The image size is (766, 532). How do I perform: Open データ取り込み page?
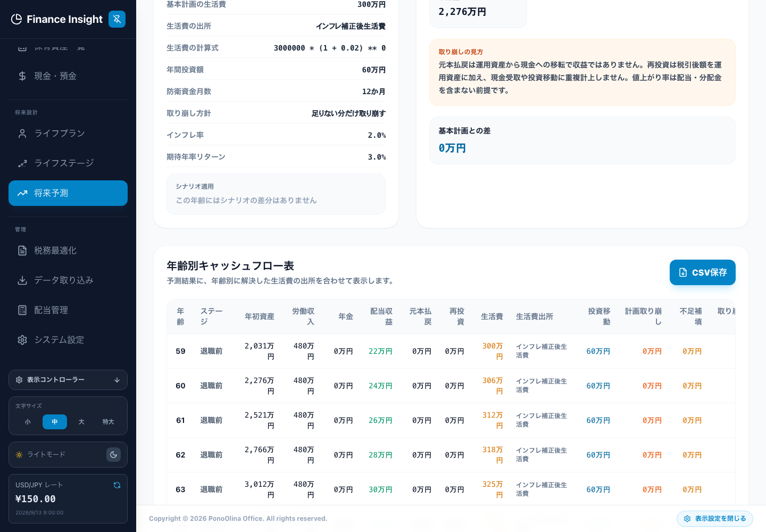[68, 280]
